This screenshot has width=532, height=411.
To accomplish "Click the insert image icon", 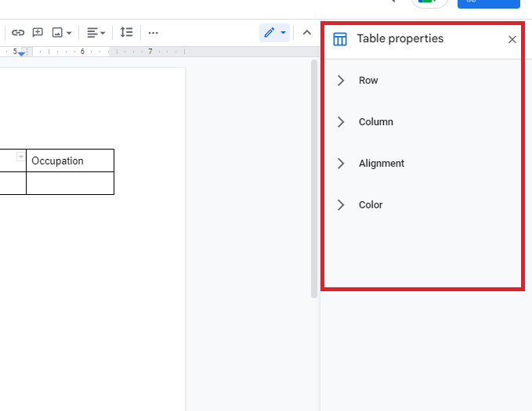I will (x=57, y=33).
